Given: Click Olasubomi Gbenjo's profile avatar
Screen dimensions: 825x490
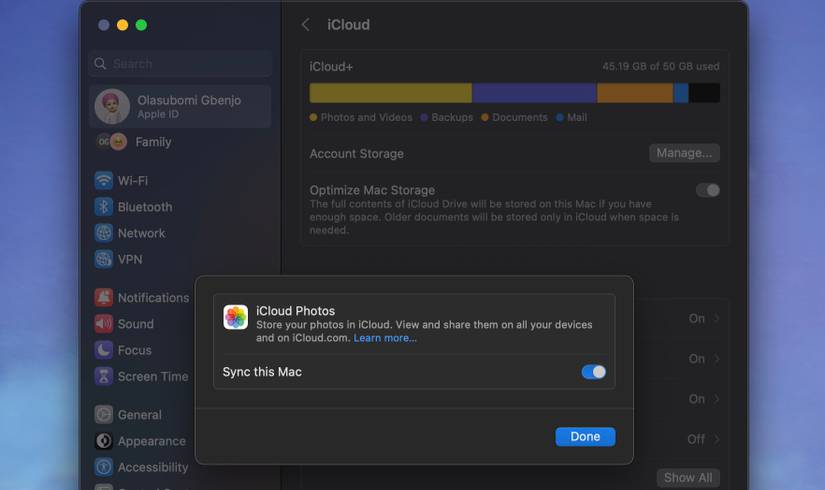Looking at the screenshot, I should pyautogui.click(x=112, y=106).
